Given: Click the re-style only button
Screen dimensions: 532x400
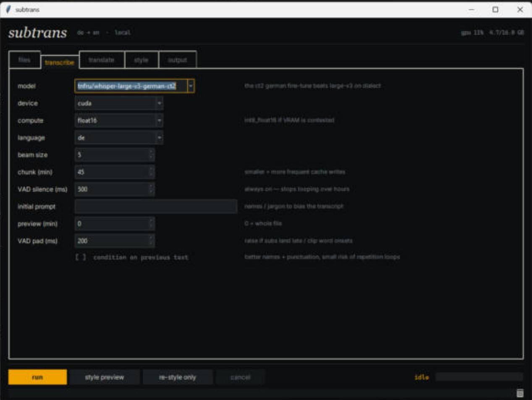Looking at the screenshot, I should [x=178, y=377].
